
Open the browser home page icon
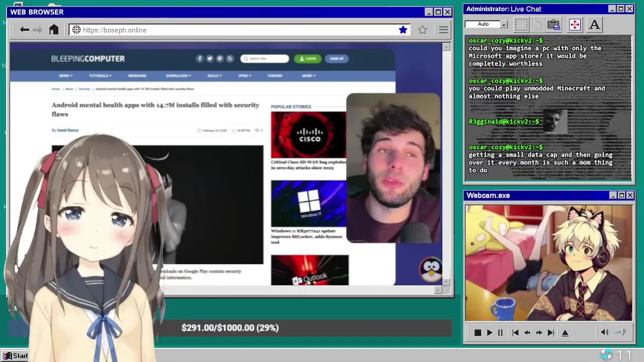tap(54, 30)
